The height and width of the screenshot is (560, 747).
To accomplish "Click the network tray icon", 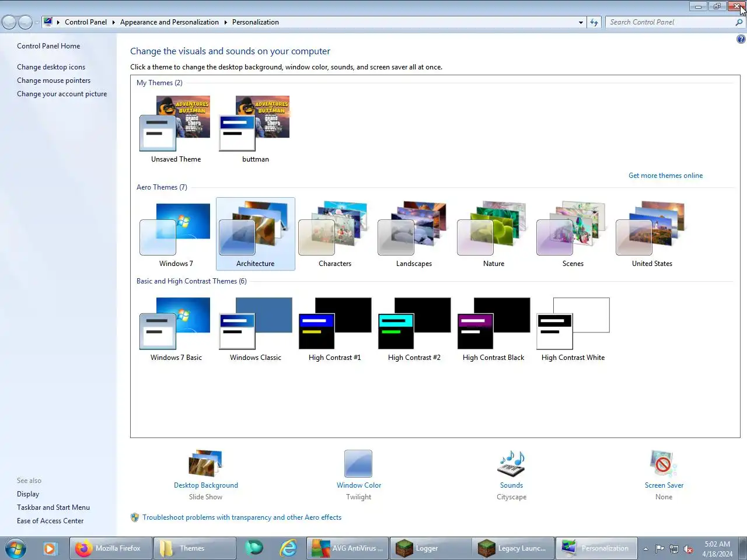I will pos(674,549).
